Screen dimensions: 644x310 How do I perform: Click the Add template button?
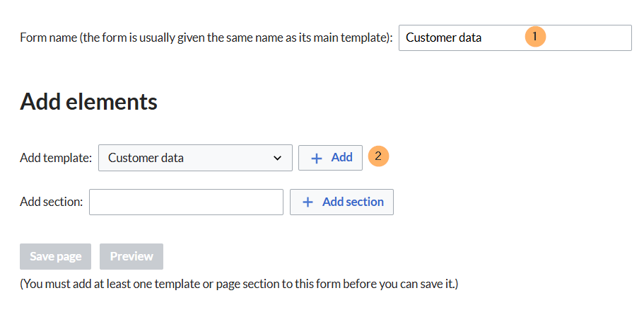pos(330,157)
